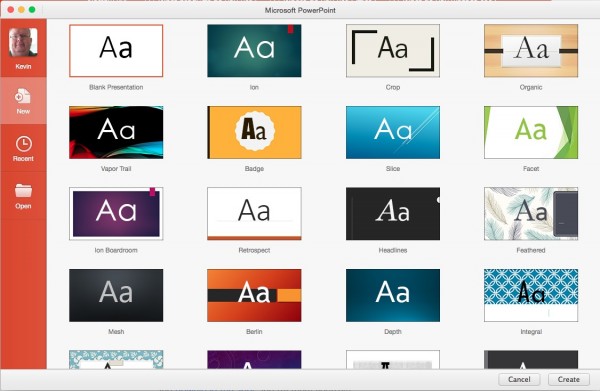The height and width of the screenshot is (391, 600).
Task: Click the 'Feathered' label text
Action: coord(531,250)
